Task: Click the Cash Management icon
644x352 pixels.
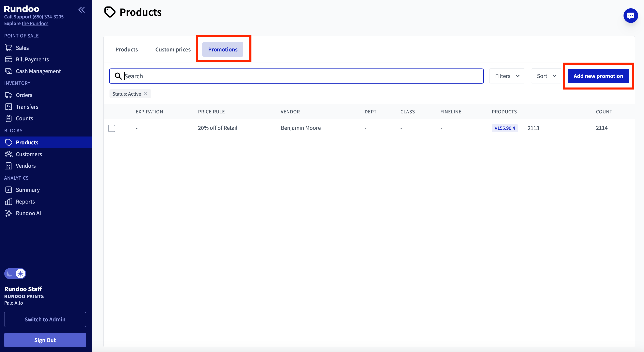Action: point(9,71)
